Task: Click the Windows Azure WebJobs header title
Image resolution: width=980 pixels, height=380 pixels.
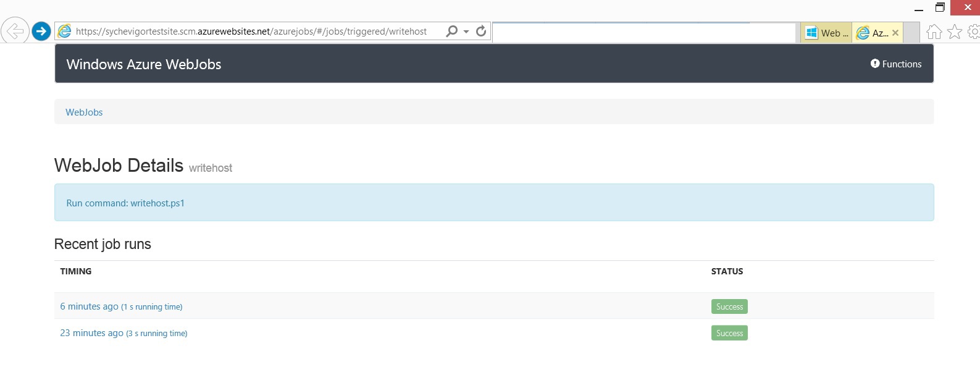Action: coord(144,64)
